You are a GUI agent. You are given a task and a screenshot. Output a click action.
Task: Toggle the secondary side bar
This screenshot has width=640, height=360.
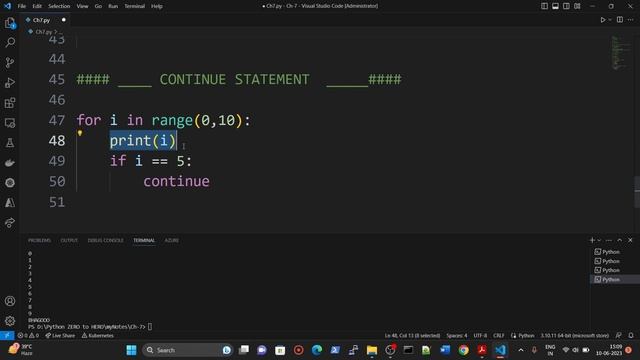tap(566, 6)
